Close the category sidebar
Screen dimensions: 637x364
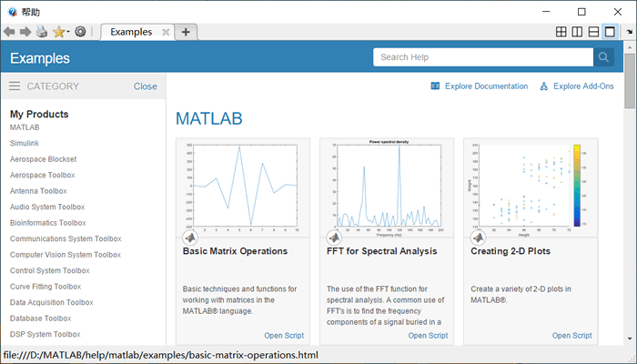pyautogui.click(x=146, y=86)
